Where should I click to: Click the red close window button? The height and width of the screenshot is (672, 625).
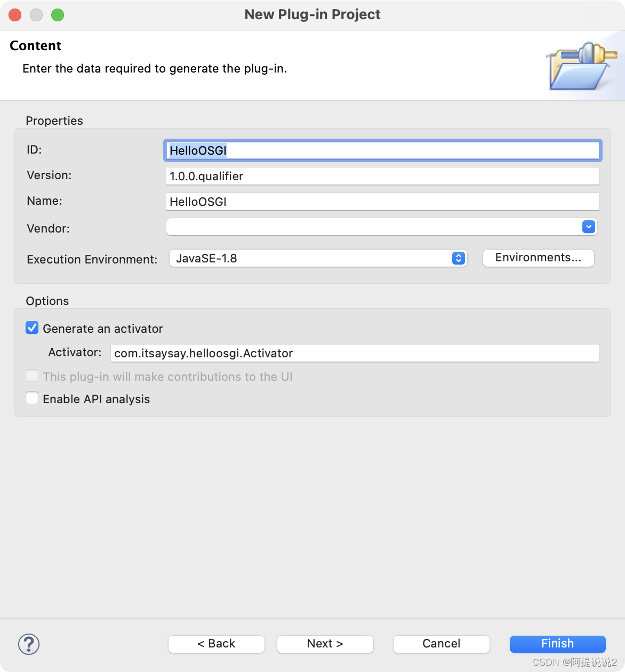(x=15, y=15)
